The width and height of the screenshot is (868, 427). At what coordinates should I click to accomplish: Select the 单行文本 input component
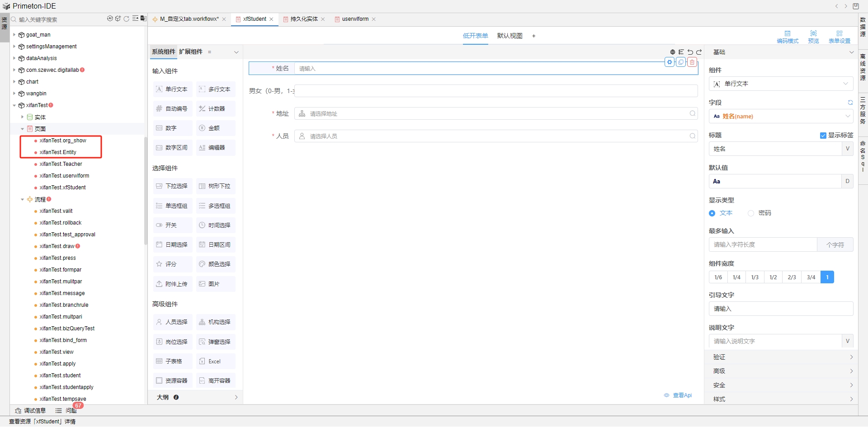pyautogui.click(x=172, y=89)
